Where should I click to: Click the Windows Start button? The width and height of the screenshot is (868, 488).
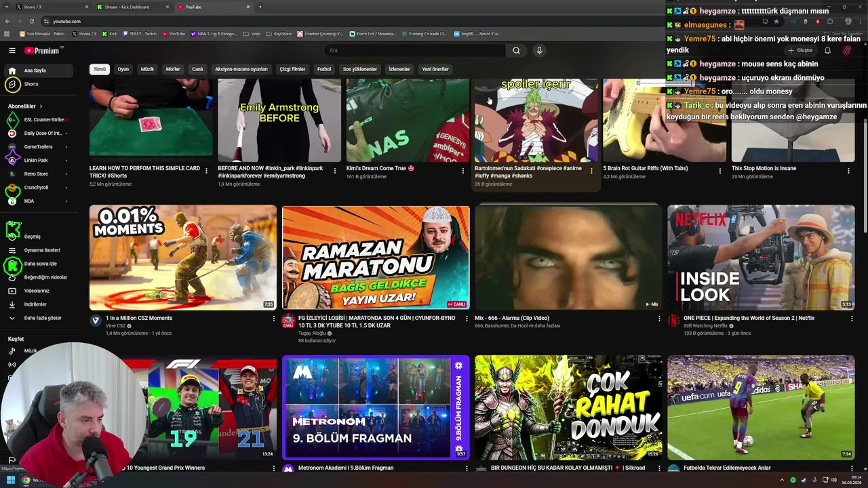[x=11, y=480]
